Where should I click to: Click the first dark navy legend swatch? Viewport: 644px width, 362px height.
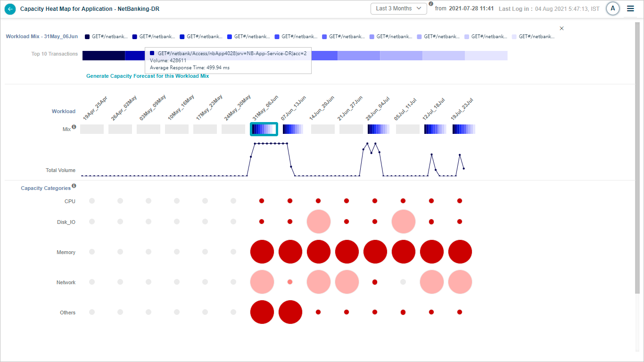(87, 37)
